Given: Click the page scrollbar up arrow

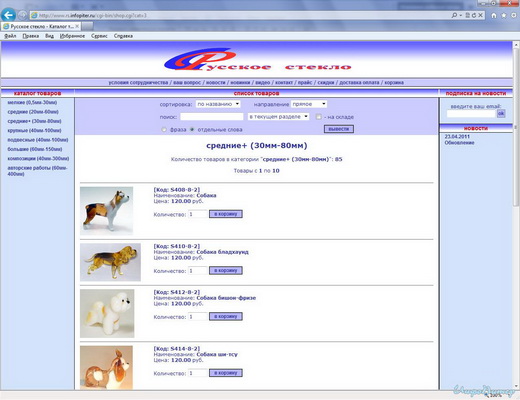Looking at the screenshot, I should [516, 44].
